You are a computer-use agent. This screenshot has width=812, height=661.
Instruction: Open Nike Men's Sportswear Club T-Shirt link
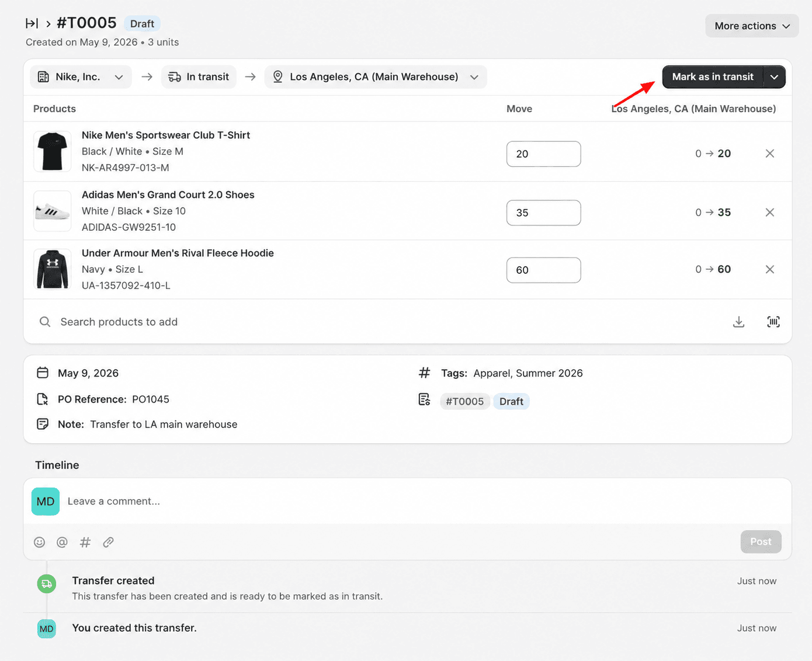click(166, 135)
